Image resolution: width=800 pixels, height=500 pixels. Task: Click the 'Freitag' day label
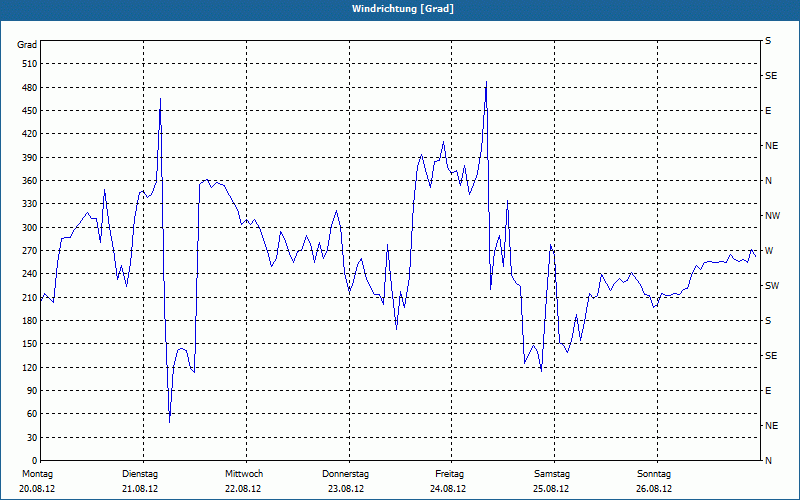449,474
